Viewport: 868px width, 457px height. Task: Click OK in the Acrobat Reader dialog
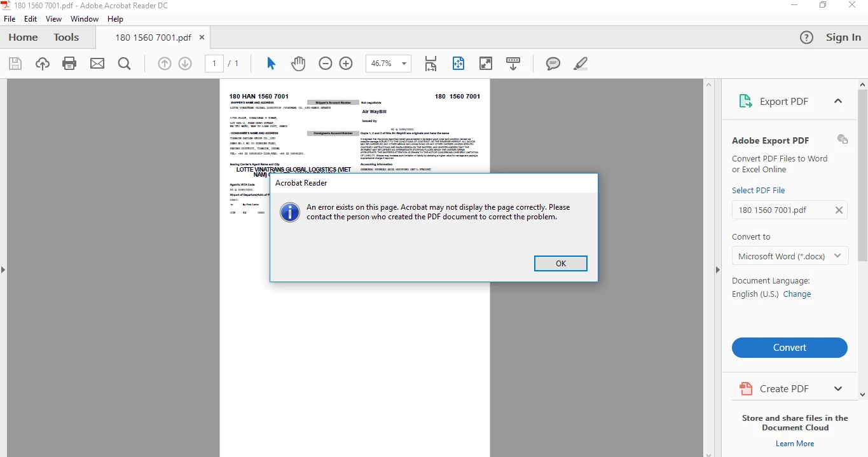[561, 263]
